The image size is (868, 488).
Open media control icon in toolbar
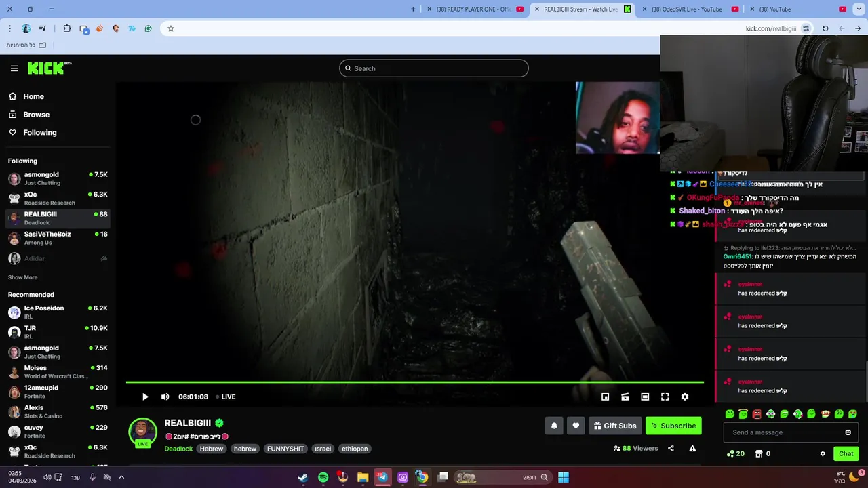pos(43,28)
